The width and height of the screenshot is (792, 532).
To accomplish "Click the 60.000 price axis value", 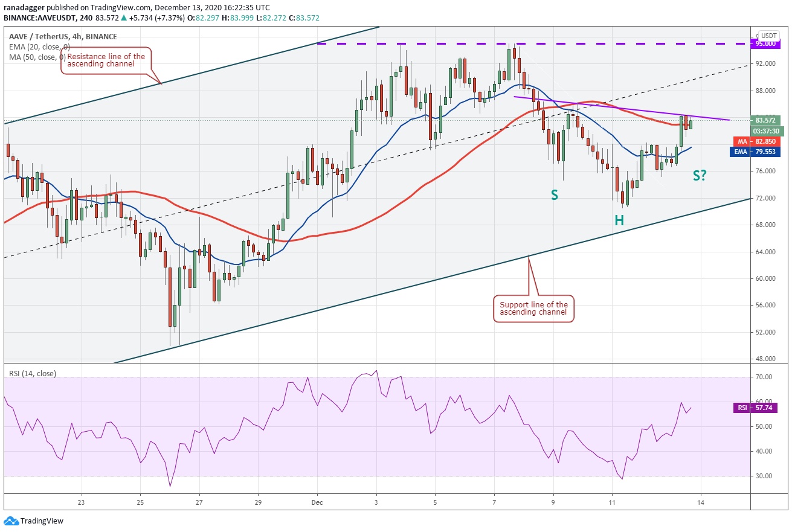I will [x=766, y=278].
